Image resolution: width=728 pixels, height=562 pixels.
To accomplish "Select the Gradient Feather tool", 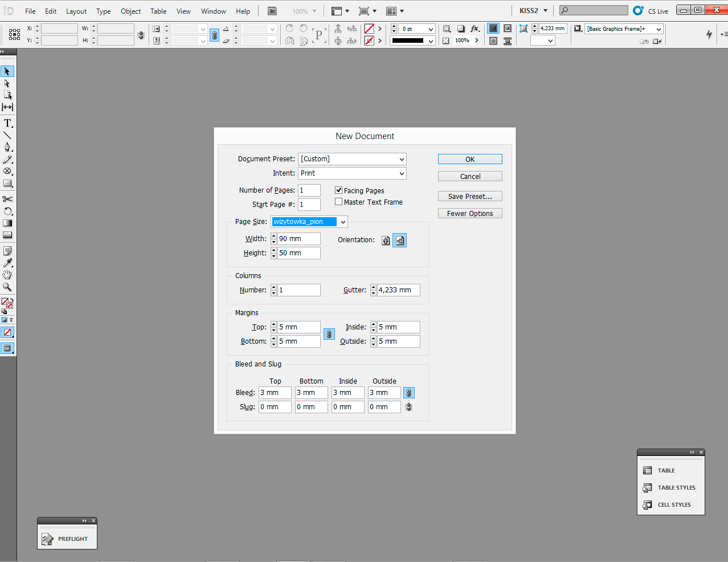I will point(7,235).
